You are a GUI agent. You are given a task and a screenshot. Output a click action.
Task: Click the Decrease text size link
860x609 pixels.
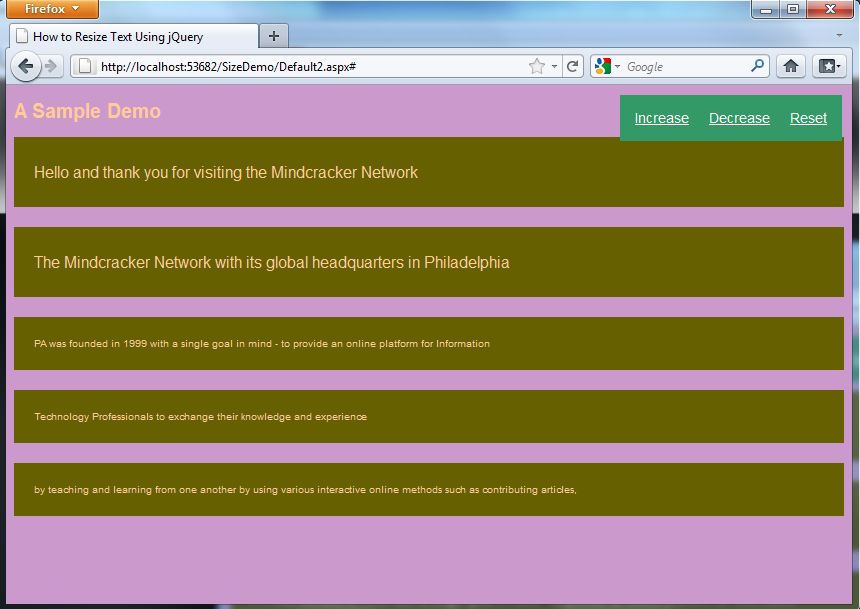click(739, 118)
